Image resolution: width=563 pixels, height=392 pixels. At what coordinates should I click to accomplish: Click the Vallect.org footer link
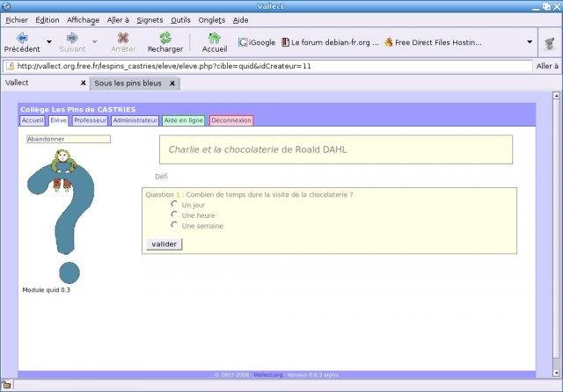coord(267,374)
